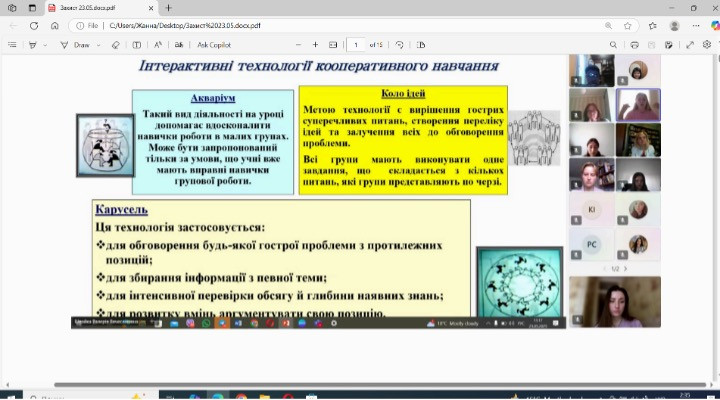
Task: Select the Highlight tool in PDF toolbar
Action: click(x=34, y=45)
